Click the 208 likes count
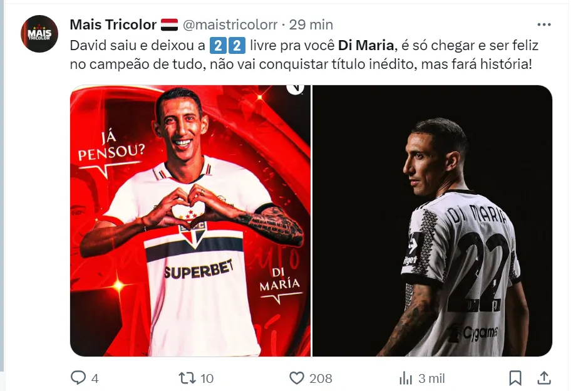588x391 pixels. click(321, 378)
